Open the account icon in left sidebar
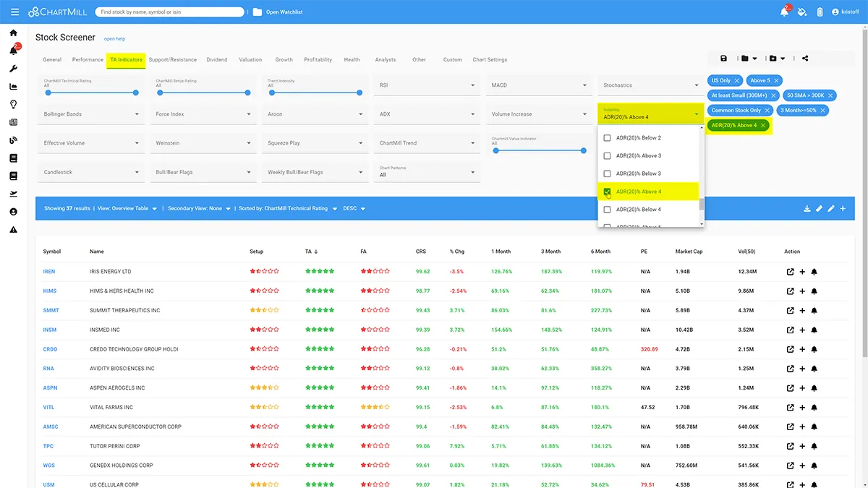 (x=14, y=212)
